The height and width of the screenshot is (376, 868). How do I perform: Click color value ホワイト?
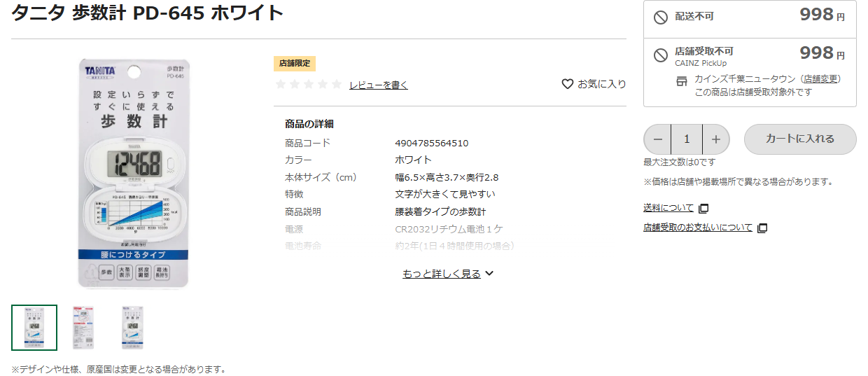pyautogui.click(x=413, y=160)
